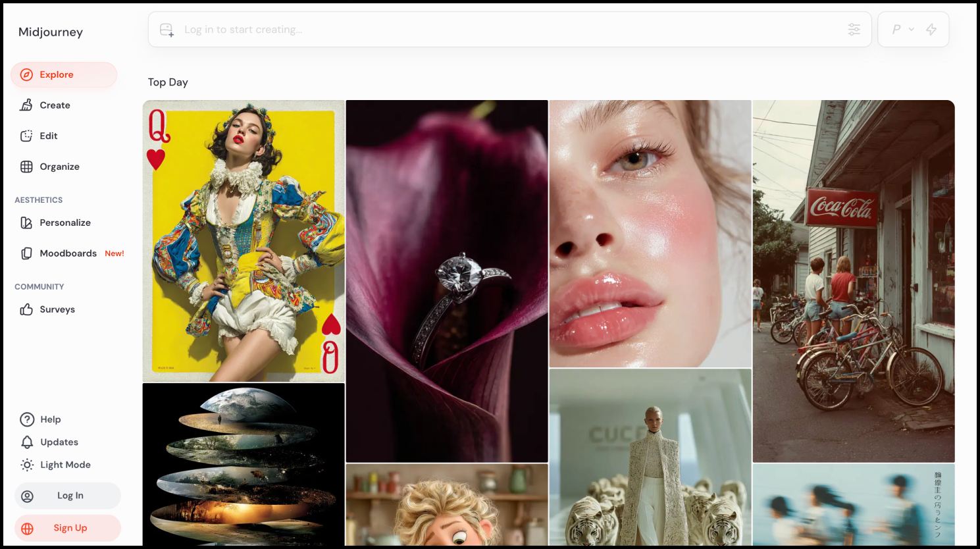Image resolution: width=980 pixels, height=549 pixels.
Task: Click the Help label text
Action: 50,419
